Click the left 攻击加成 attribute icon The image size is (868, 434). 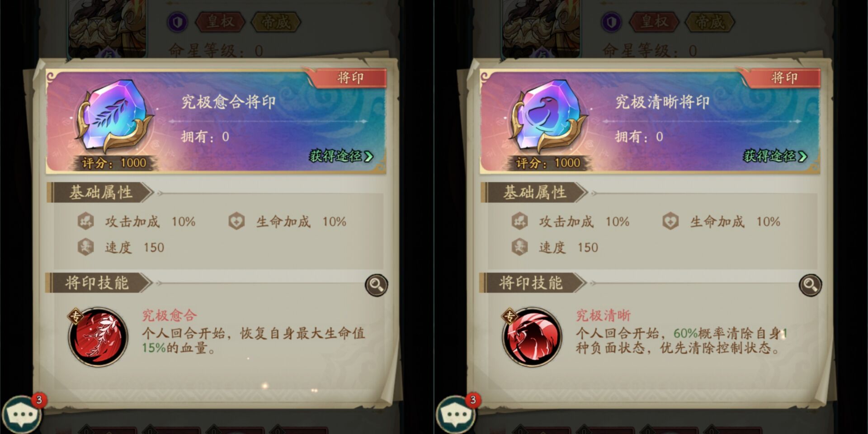[x=85, y=221]
